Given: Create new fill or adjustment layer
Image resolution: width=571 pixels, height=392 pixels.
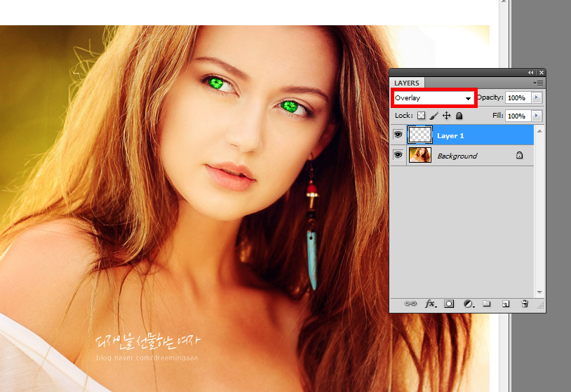Looking at the screenshot, I should (468, 304).
